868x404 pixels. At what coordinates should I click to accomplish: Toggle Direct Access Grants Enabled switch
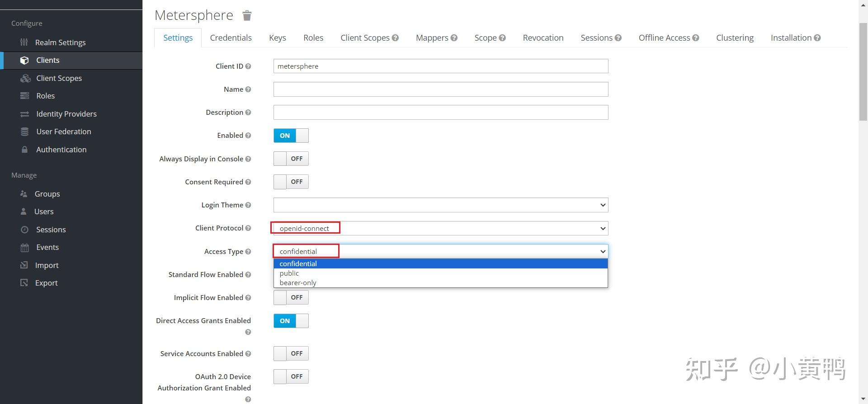coord(291,321)
